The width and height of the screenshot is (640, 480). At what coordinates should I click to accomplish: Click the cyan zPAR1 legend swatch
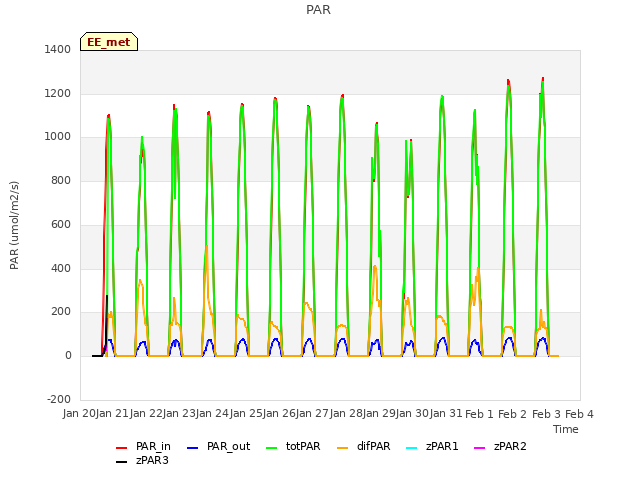pyautogui.click(x=412, y=448)
